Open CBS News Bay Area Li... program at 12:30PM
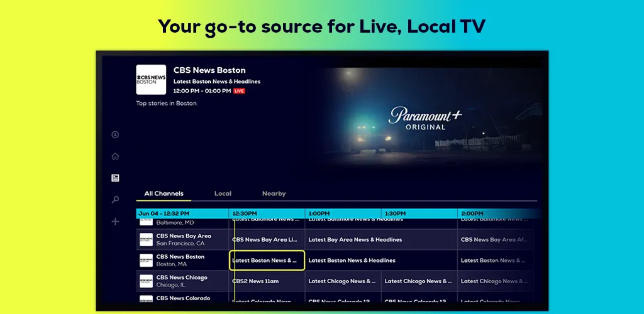644x314 pixels. click(267, 240)
